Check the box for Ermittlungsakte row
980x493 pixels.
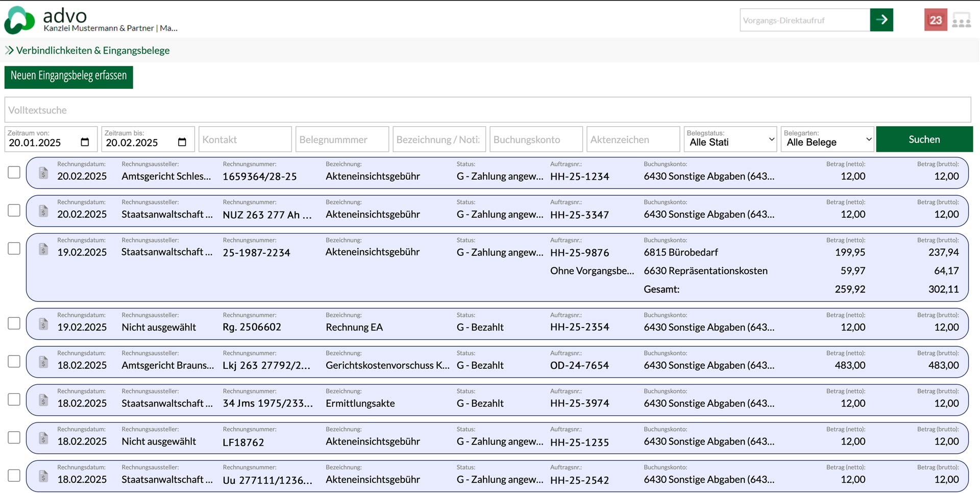[14, 400]
